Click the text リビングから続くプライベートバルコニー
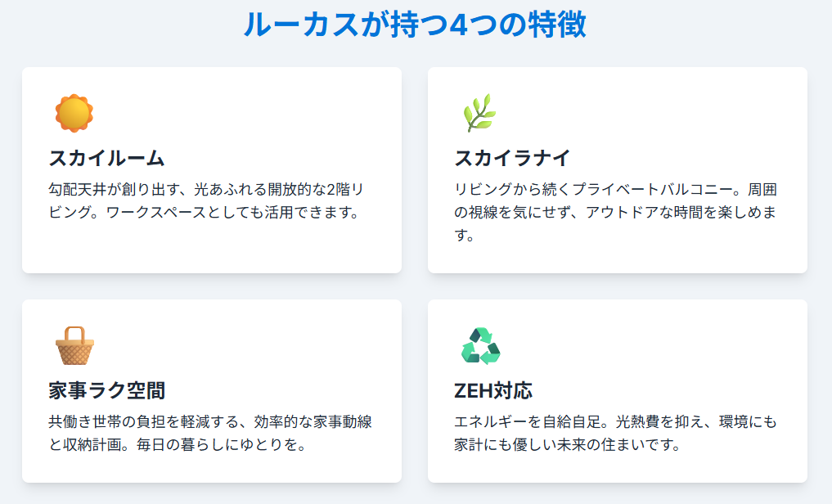The width and height of the screenshot is (832, 504). pyautogui.click(x=591, y=190)
